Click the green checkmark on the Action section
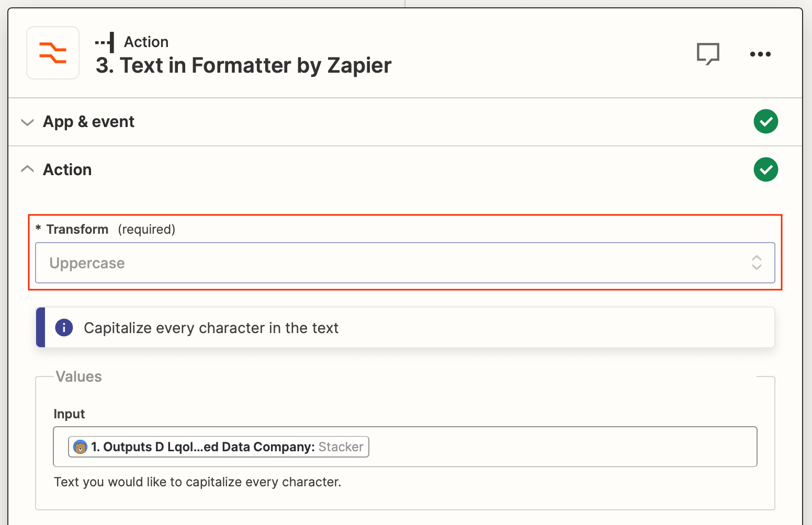Viewport: 812px width, 525px height. 765,169
